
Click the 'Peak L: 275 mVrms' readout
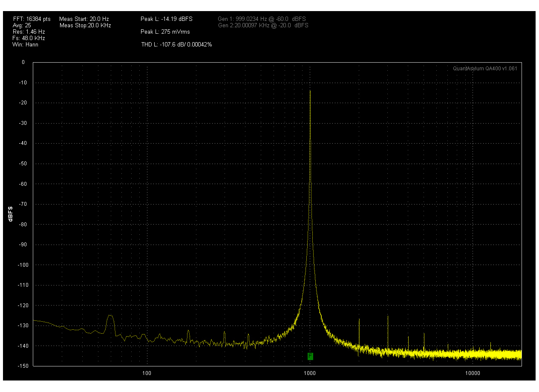pos(165,32)
